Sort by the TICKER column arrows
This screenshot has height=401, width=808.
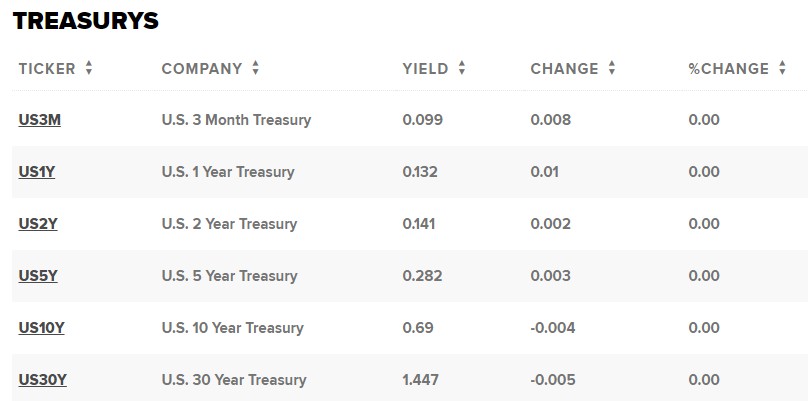89,68
